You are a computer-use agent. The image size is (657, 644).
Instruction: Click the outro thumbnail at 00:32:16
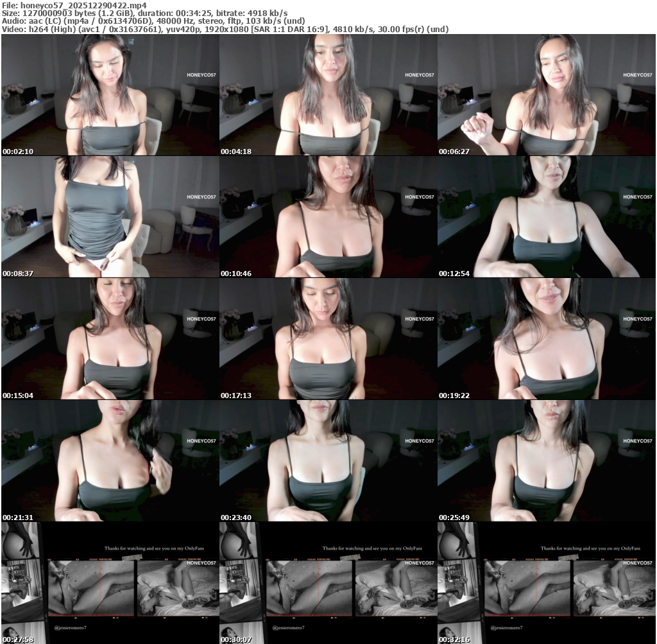[546, 582]
